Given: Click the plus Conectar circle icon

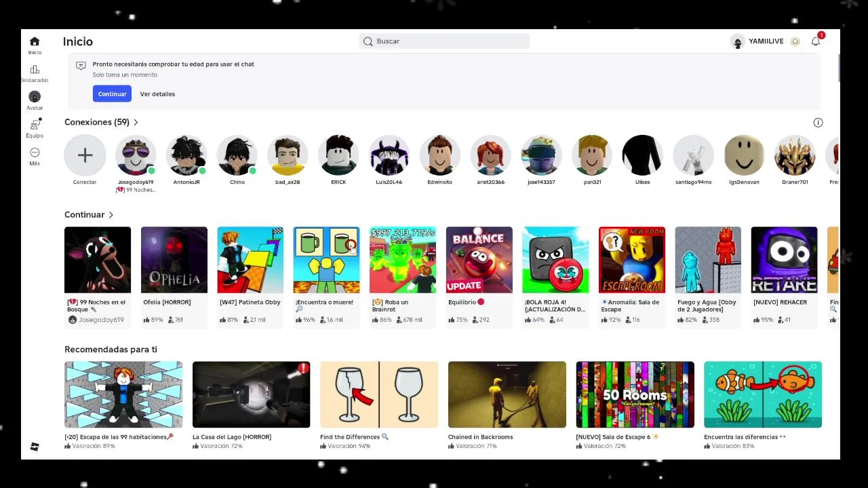Looking at the screenshot, I should pos(85,155).
